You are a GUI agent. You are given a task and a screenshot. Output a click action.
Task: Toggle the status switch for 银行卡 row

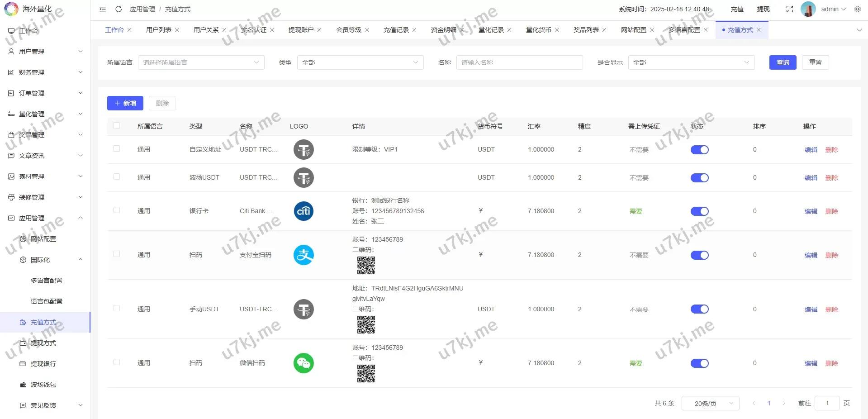point(699,211)
